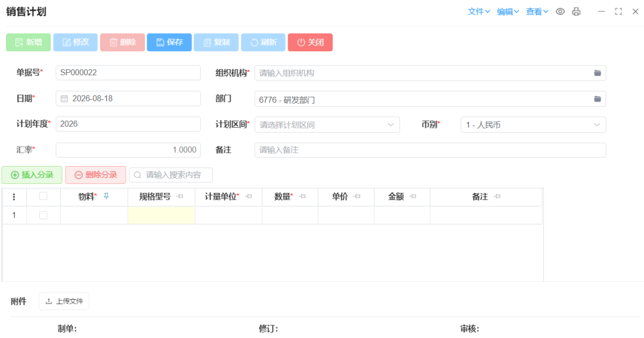Click the 组织机构 input field
644x338 pixels.
430,73
